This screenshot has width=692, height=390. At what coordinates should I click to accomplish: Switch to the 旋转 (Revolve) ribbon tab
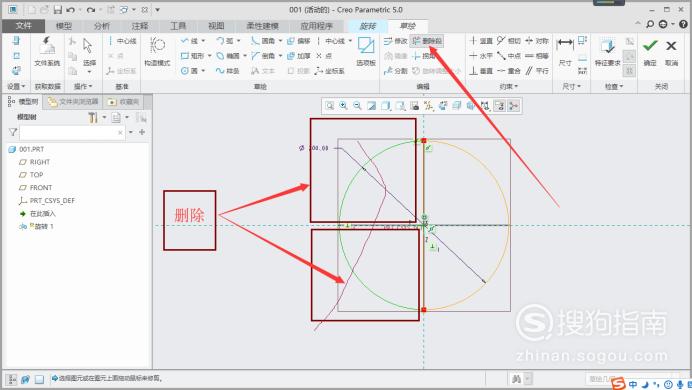368,26
